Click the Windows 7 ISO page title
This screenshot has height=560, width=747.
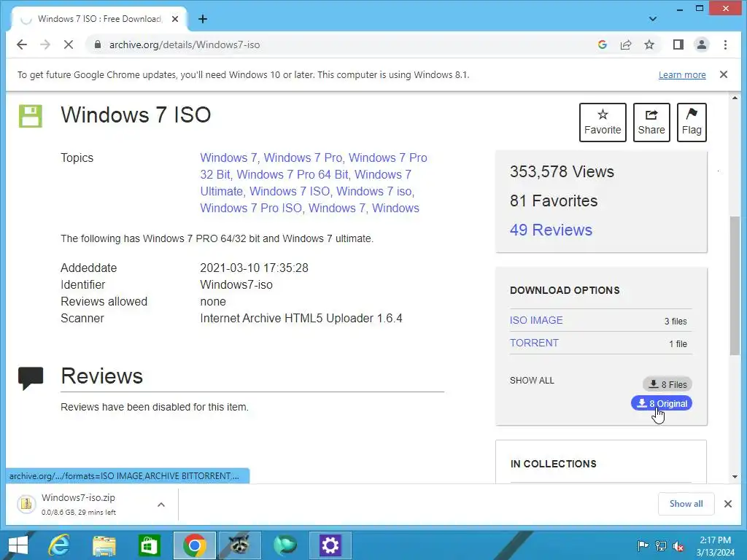coord(136,114)
